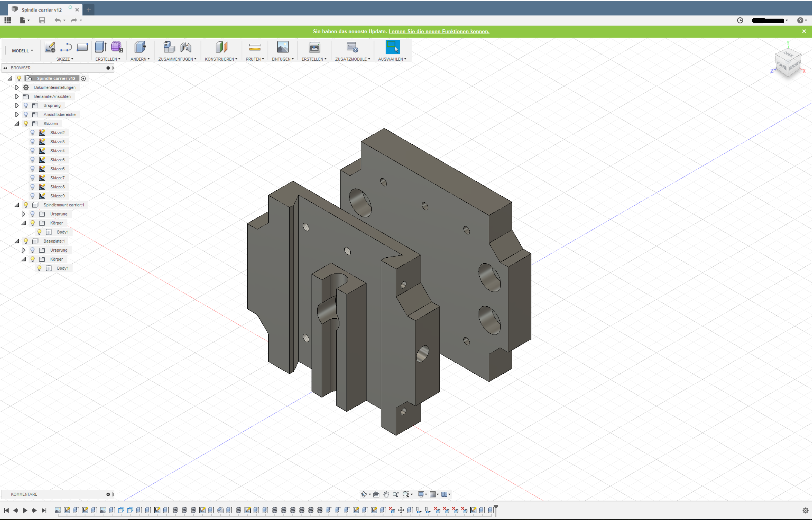Collapse the Baseplate:1 component
The height and width of the screenshot is (520, 812).
point(17,241)
